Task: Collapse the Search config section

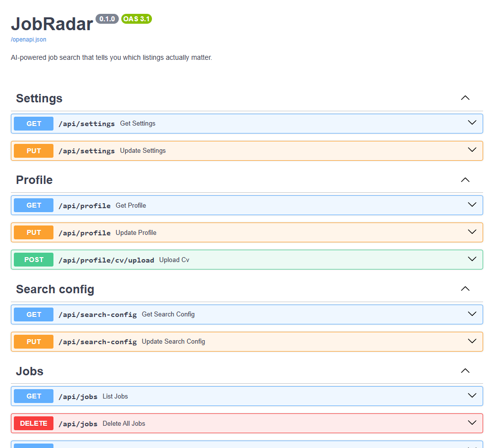Action: click(465, 289)
